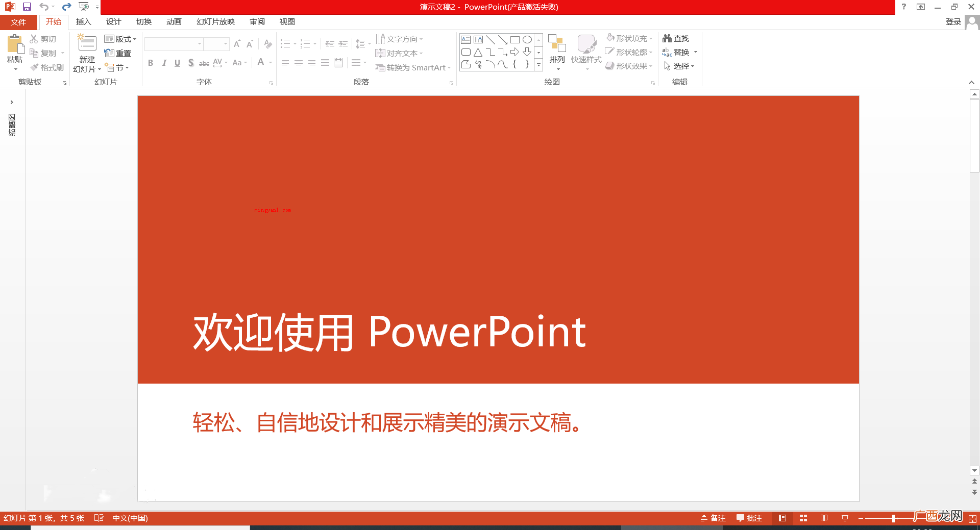Image resolution: width=980 pixels, height=530 pixels.
Task: Select the Format Painter brush
Action: click(x=34, y=67)
